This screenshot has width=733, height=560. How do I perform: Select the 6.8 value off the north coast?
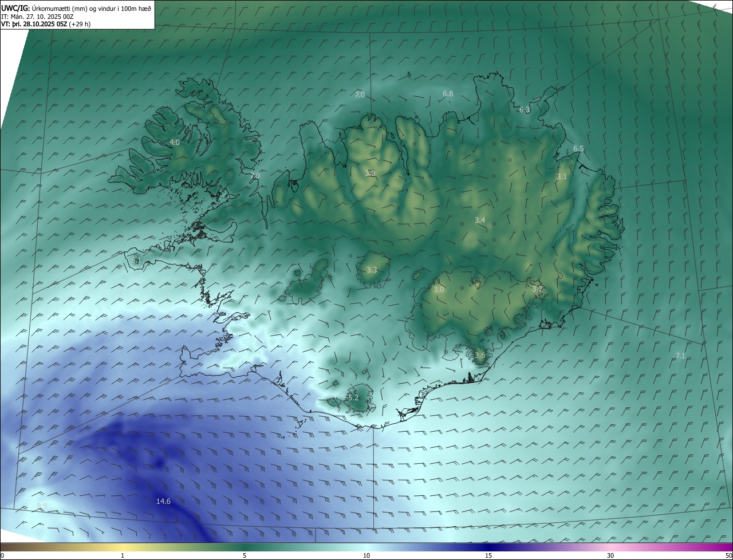point(448,94)
